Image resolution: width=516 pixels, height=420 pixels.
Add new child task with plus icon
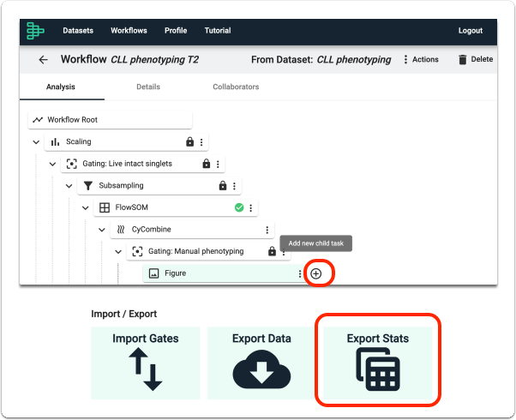(x=316, y=273)
